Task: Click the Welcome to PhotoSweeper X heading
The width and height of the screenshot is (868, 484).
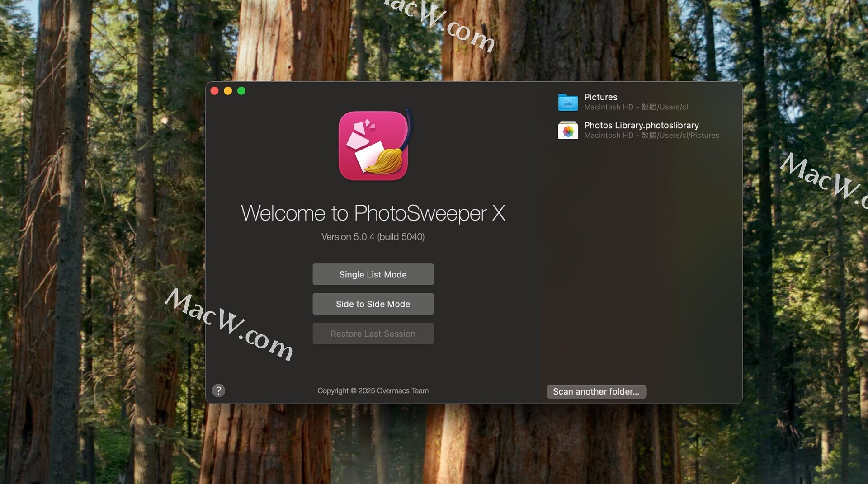Action: (373, 213)
